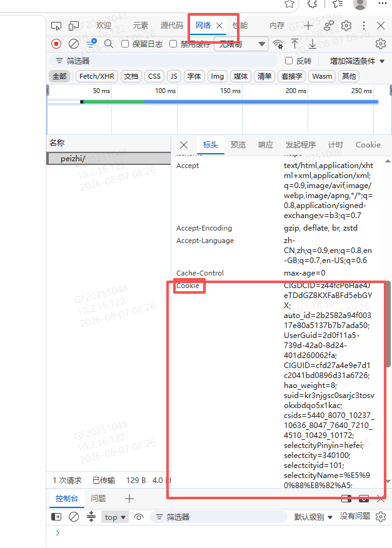Click the headers pane vertical scrollbar
Screen dimensions: 392x548
(388, 323)
